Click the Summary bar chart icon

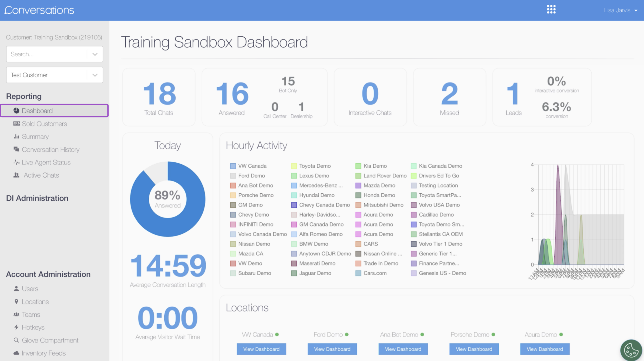click(x=16, y=137)
